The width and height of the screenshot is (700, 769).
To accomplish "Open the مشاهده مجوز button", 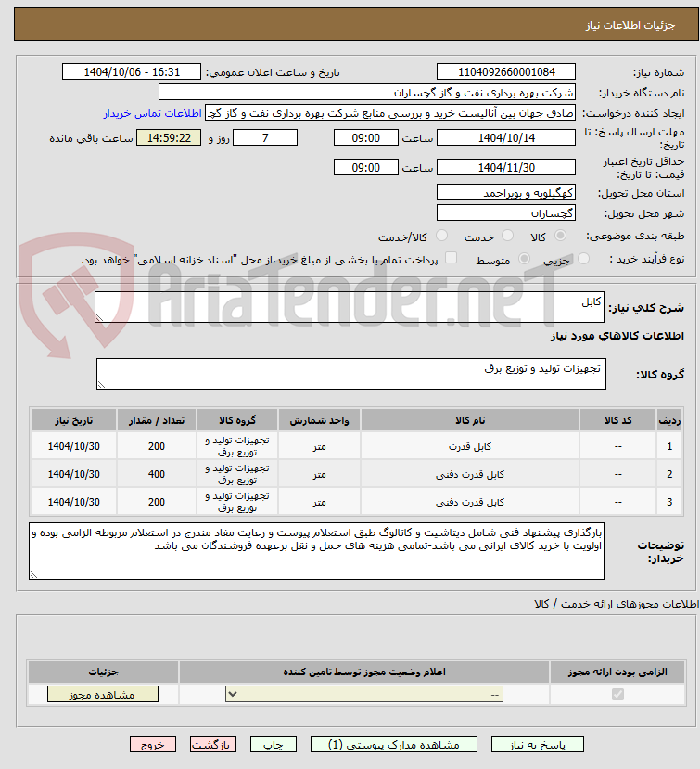I will pyautogui.click(x=103, y=695).
